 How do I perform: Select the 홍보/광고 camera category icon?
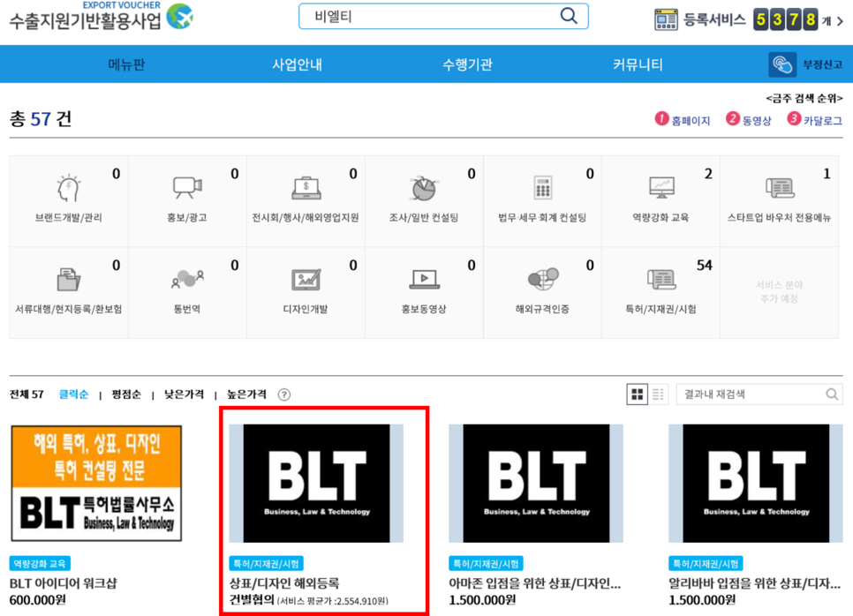click(187, 188)
